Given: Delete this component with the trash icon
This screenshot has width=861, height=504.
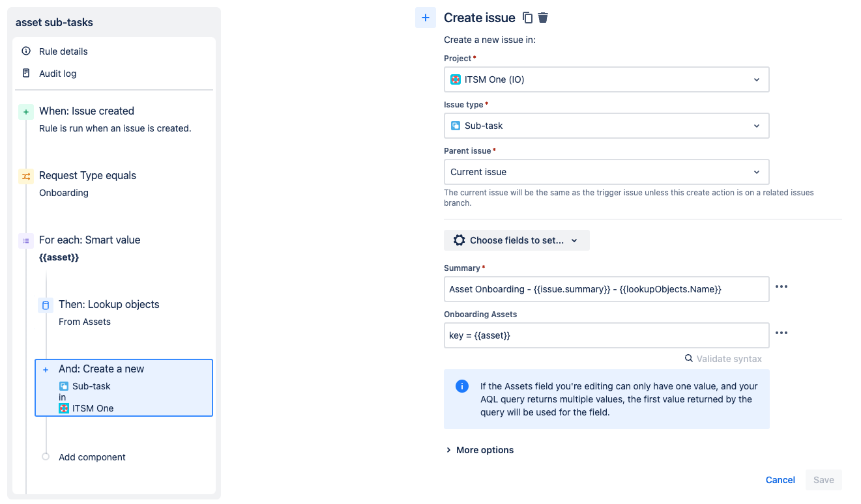Looking at the screenshot, I should (x=543, y=18).
